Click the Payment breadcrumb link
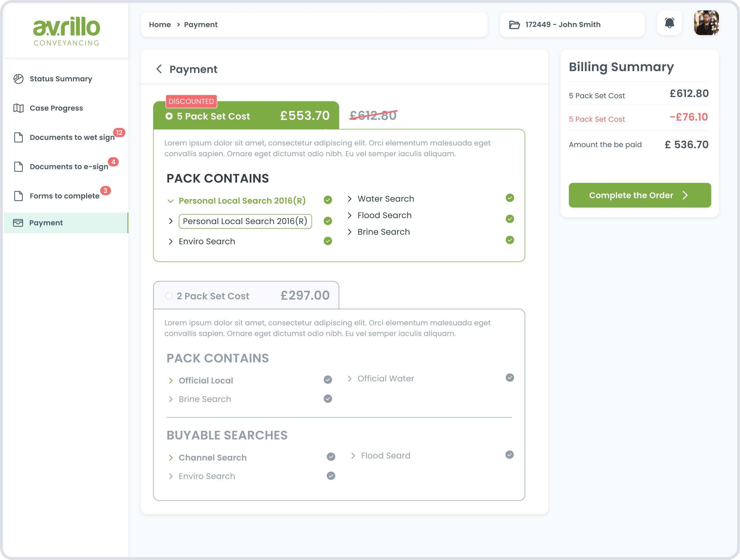Image resolution: width=740 pixels, height=560 pixels. point(201,25)
